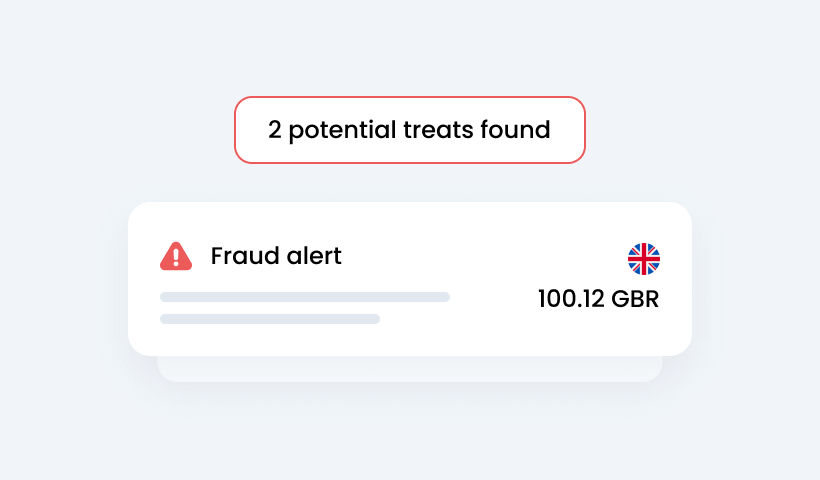
Task: Select the "2 potential treats found" badge
Action: click(409, 130)
